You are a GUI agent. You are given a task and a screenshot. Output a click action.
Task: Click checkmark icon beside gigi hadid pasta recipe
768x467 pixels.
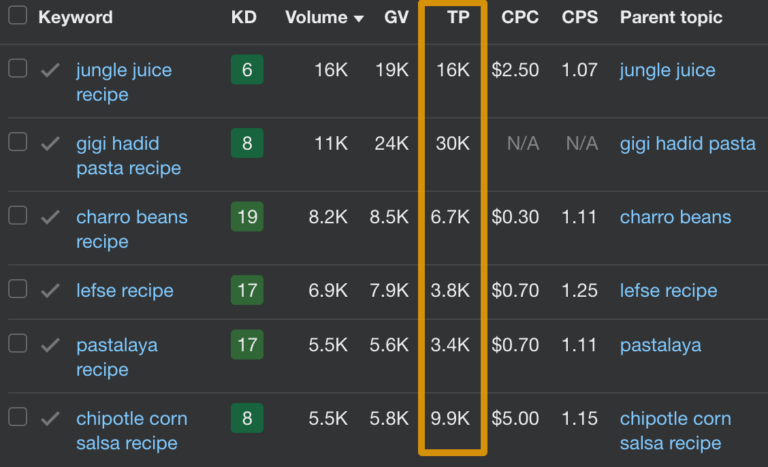50,143
